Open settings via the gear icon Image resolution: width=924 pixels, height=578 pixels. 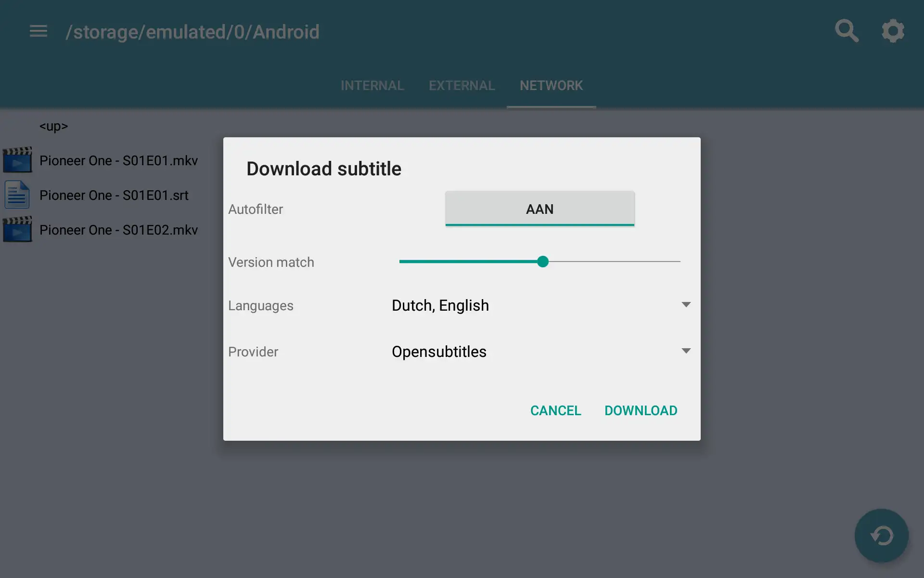[x=893, y=31]
